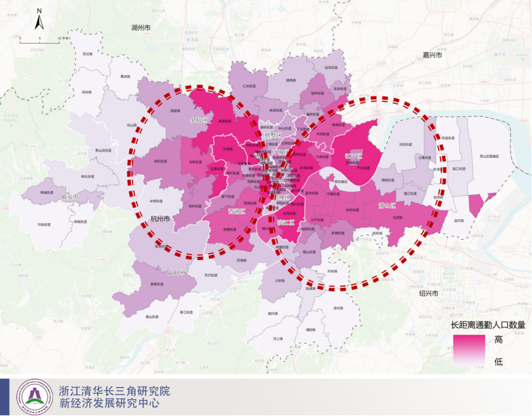The width and height of the screenshot is (532, 419).
Task: Click the institute's circular logo emblem
Action: coord(36,397)
